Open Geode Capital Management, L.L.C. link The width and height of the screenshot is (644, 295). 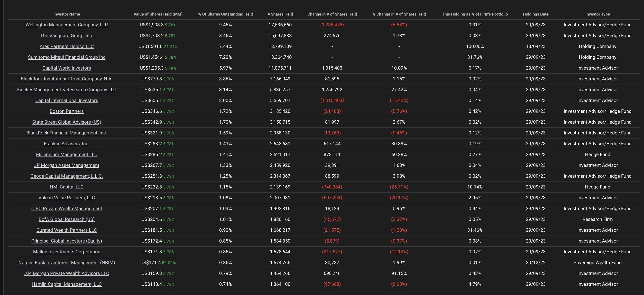coord(66,176)
